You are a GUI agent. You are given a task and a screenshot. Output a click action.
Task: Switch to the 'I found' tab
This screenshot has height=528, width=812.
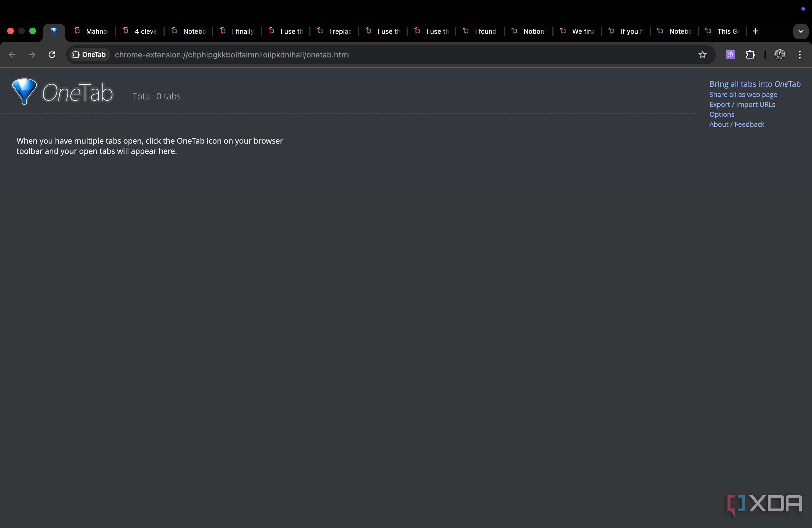pyautogui.click(x=480, y=31)
